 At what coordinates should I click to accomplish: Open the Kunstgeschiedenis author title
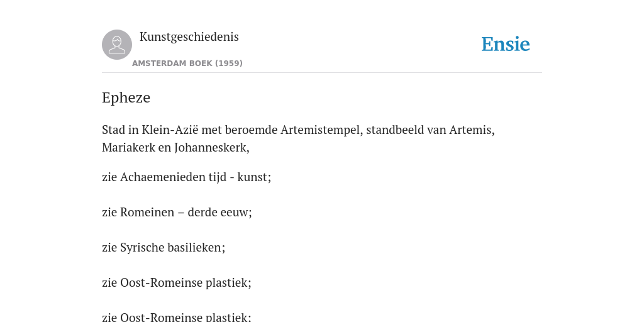coord(189,36)
